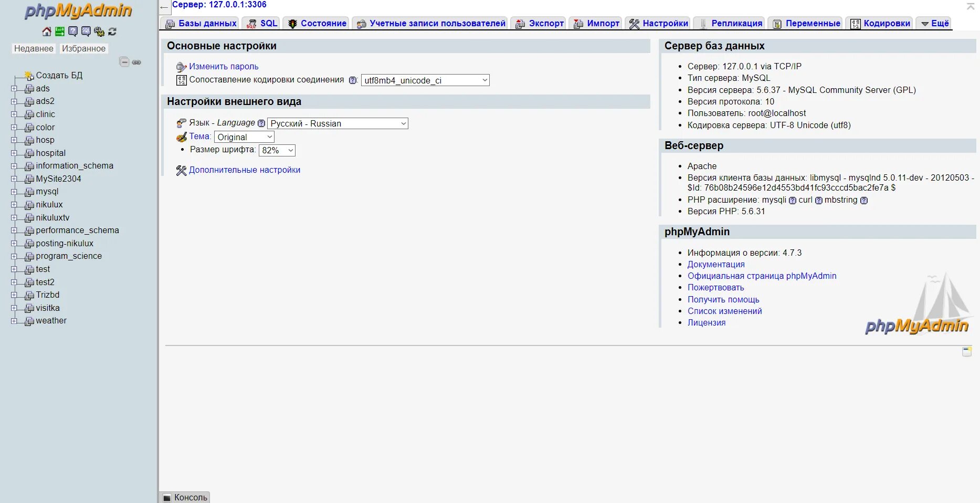Screen dimensions: 980x503
Task: Open the SQL query window bubble icon
Action: tap(86, 32)
